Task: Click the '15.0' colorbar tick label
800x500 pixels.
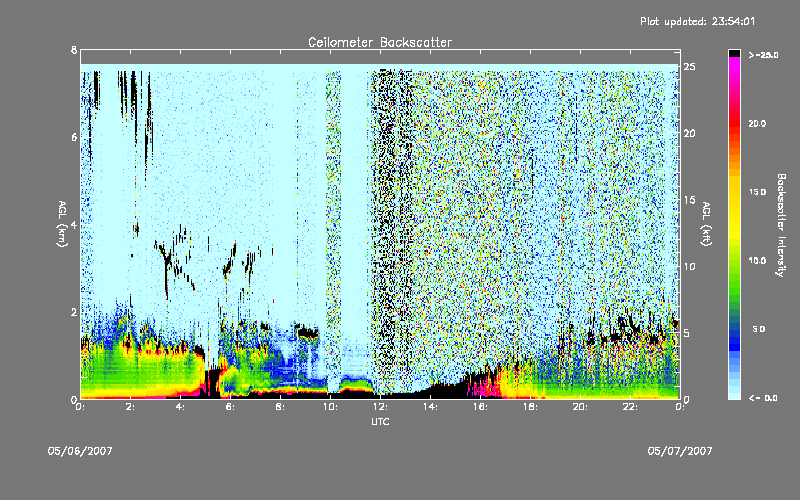Action: click(x=757, y=192)
